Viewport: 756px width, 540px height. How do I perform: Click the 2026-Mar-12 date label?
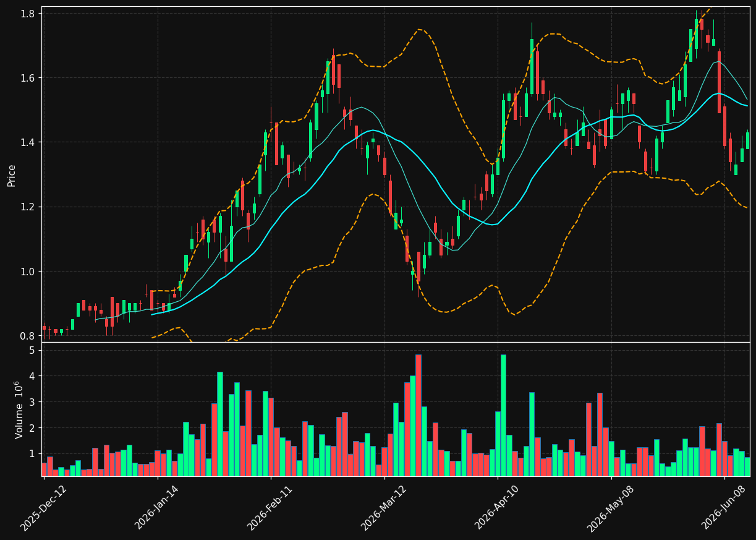384,508
